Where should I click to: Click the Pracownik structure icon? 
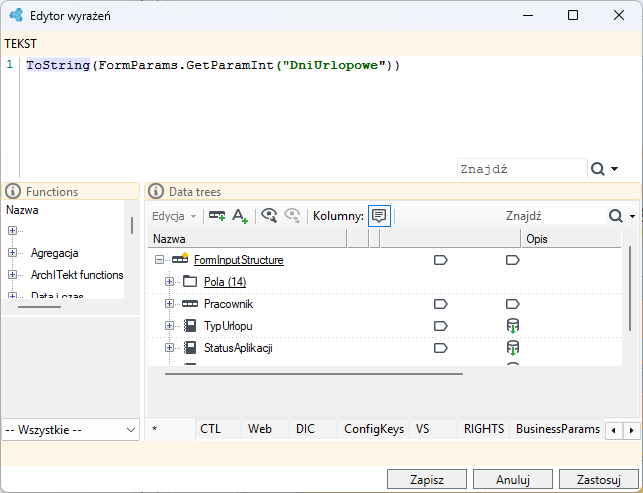[x=190, y=304]
